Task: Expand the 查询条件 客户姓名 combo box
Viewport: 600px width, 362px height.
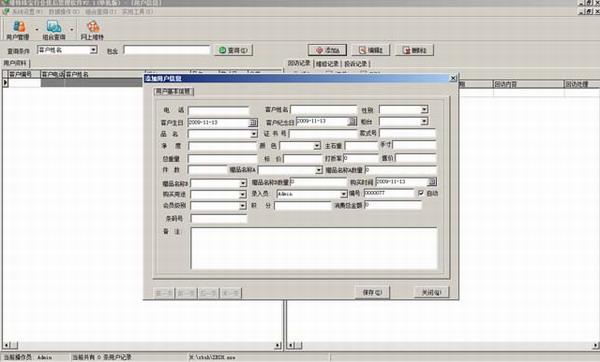Action: tap(93, 50)
